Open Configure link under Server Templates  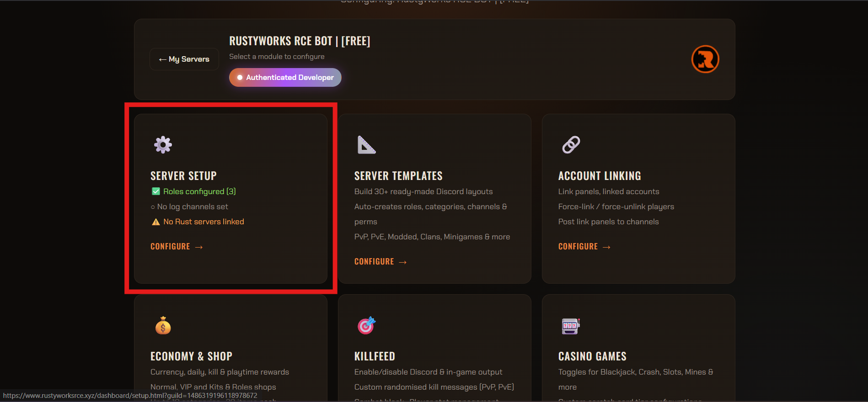click(380, 261)
